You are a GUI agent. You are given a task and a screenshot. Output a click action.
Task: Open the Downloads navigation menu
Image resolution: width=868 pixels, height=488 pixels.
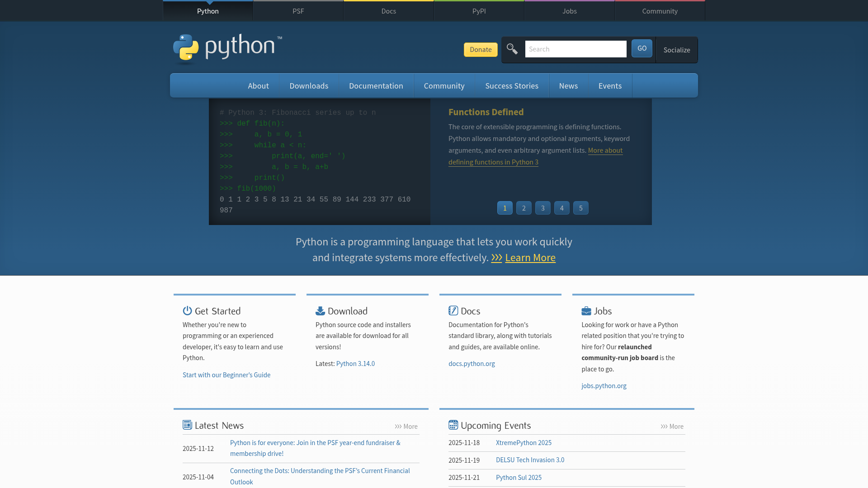[308, 85]
